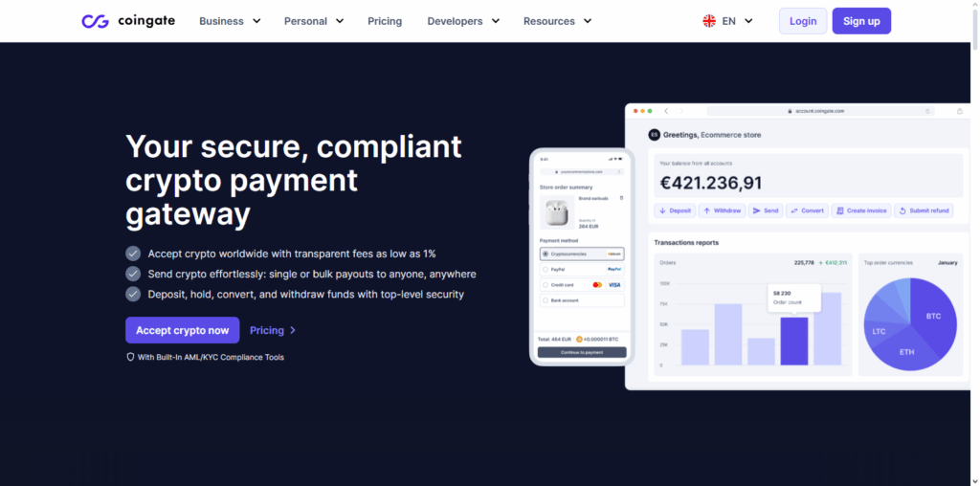Click the Submit refund button

click(x=924, y=210)
